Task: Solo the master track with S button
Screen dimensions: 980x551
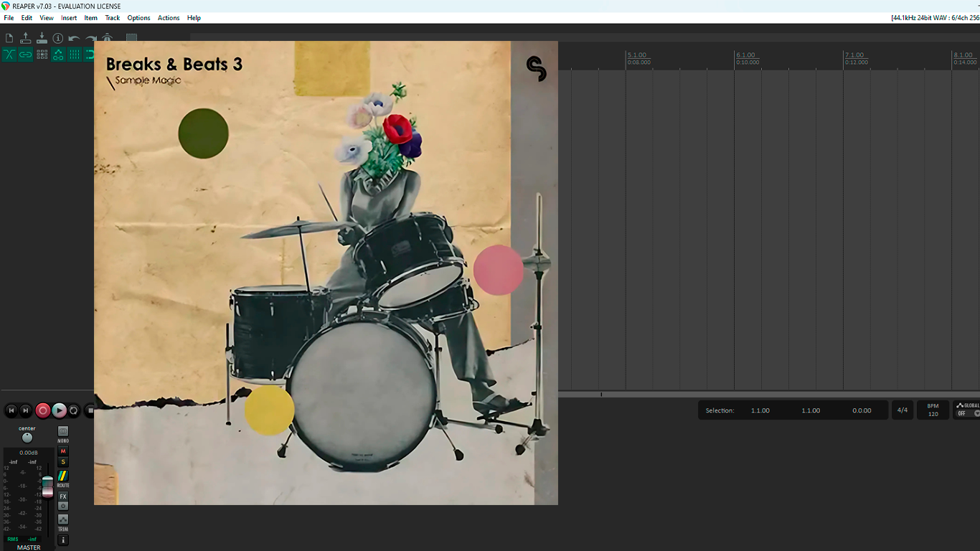Action: [63, 461]
